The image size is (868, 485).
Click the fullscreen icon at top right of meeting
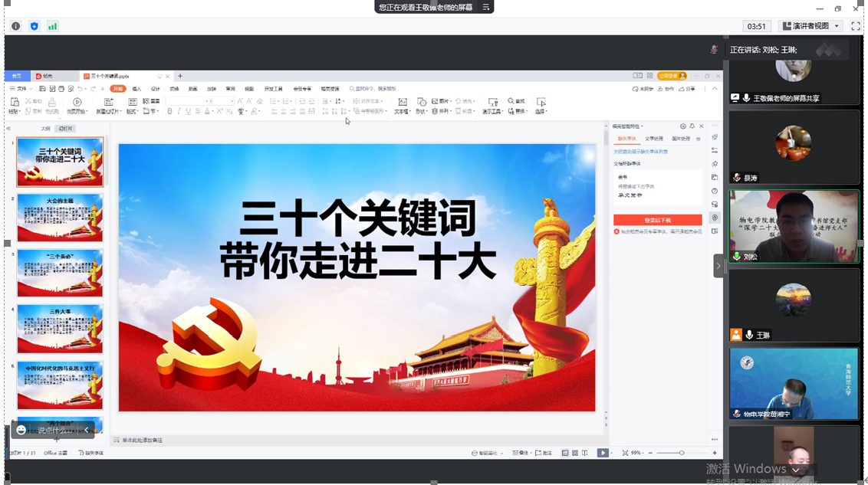(x=855, y=26)
